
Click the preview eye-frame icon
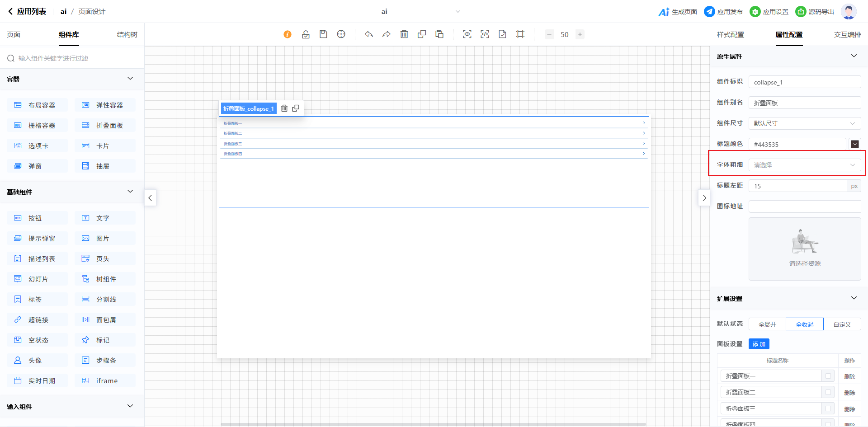[467, 34]
